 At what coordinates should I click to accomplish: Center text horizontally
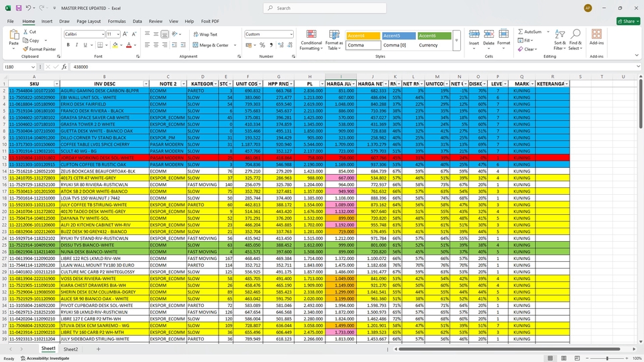(156, 45)
